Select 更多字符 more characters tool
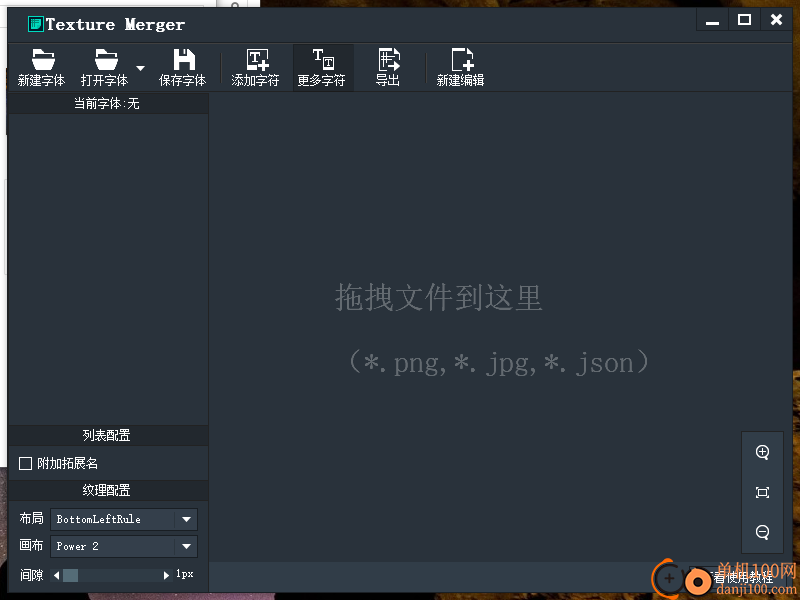This screenshot has height=600, width=800. tap(322, 67)
